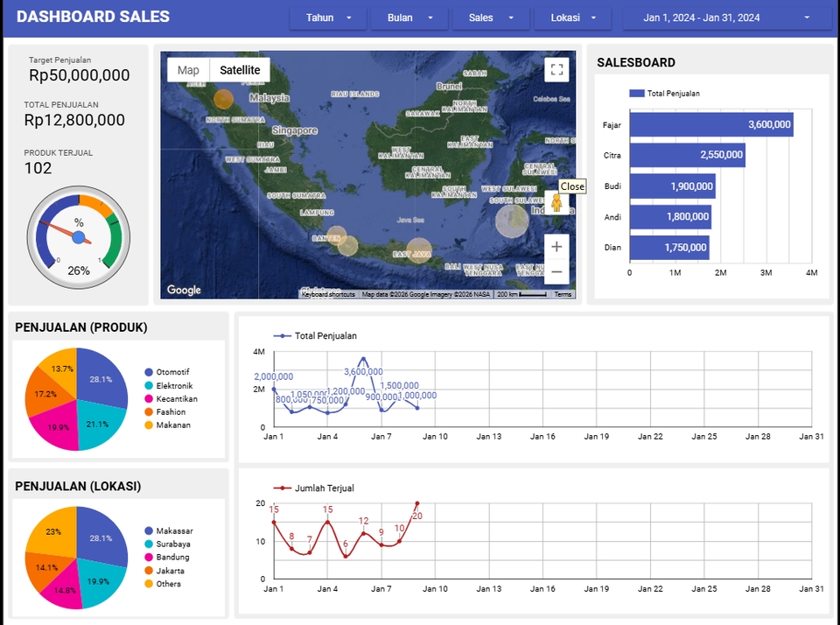Image resolution: width=840 pixels, height=625 pixels.
Task: Click the Google logo on the map
Action: pyautogui.click(x=183, y=289)
